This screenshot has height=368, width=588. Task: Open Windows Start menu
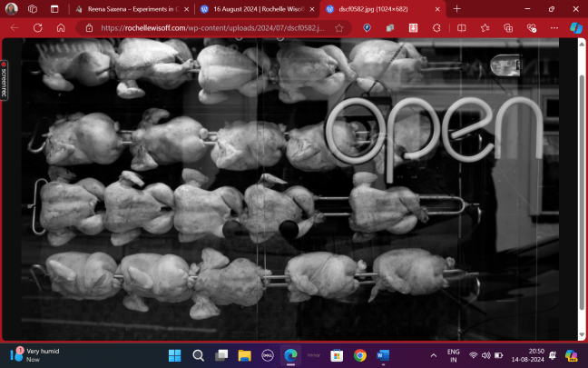pyautogui.click(x=174, y=354)
